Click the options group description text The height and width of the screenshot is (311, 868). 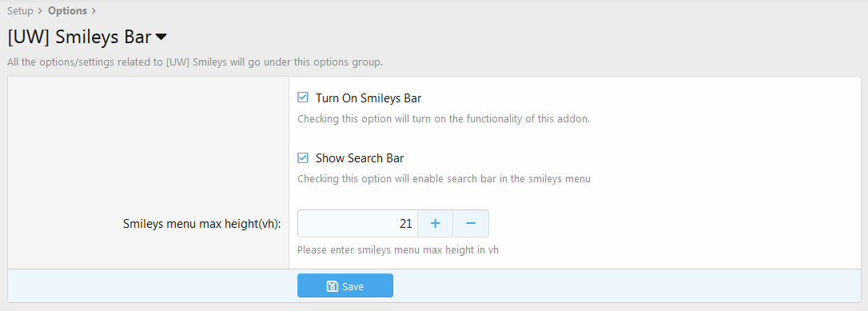195,62
